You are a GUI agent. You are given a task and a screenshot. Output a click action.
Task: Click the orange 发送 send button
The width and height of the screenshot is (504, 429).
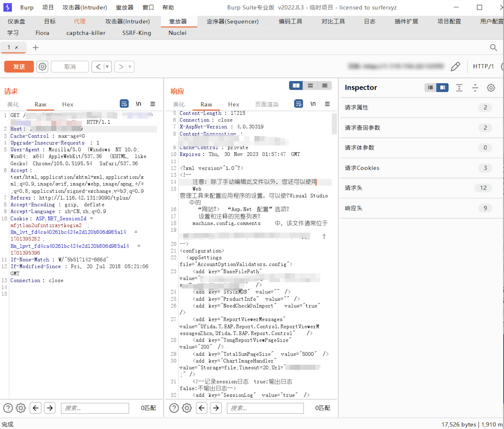[x=19, y=67]
